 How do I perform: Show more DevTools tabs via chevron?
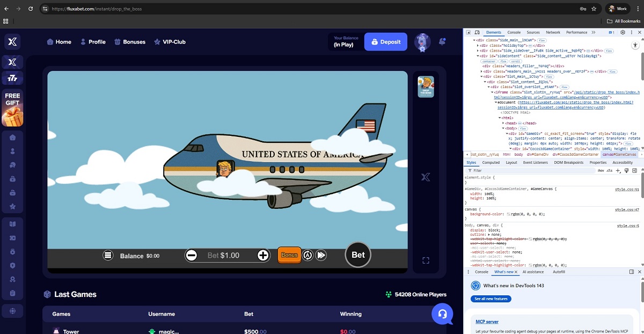click(594, 32)
